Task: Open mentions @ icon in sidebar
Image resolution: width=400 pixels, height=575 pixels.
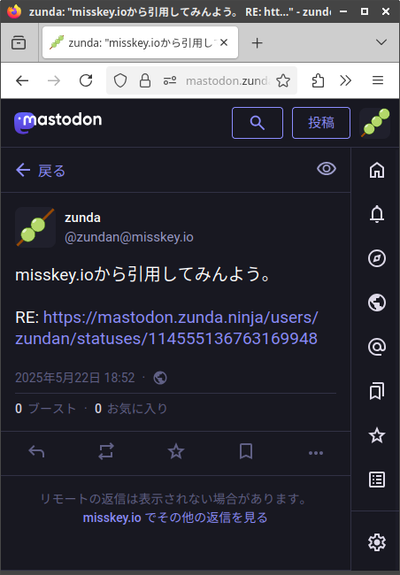Action: (x=377, y=347)
